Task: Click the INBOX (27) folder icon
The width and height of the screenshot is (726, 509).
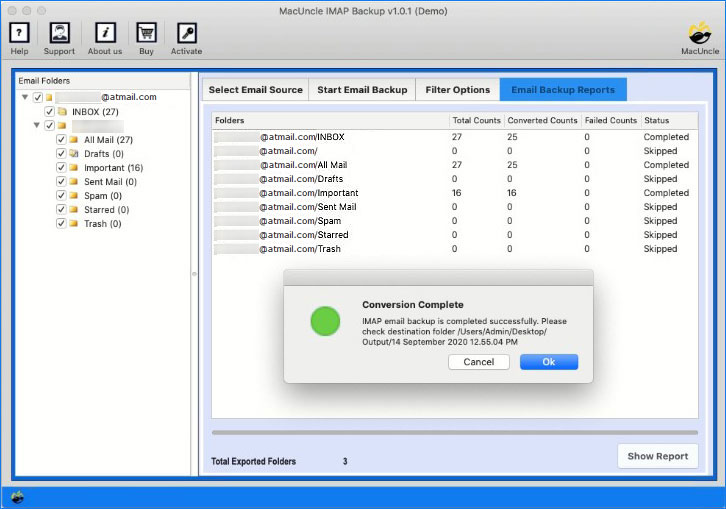Action: pyautogui.click(x=63, y=112)
